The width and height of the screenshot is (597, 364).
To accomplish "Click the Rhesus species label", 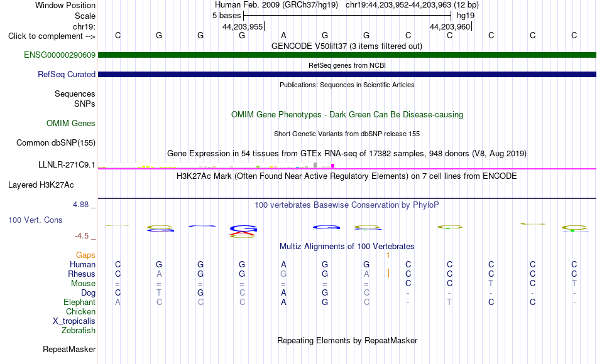I will (x=82, y=274).
